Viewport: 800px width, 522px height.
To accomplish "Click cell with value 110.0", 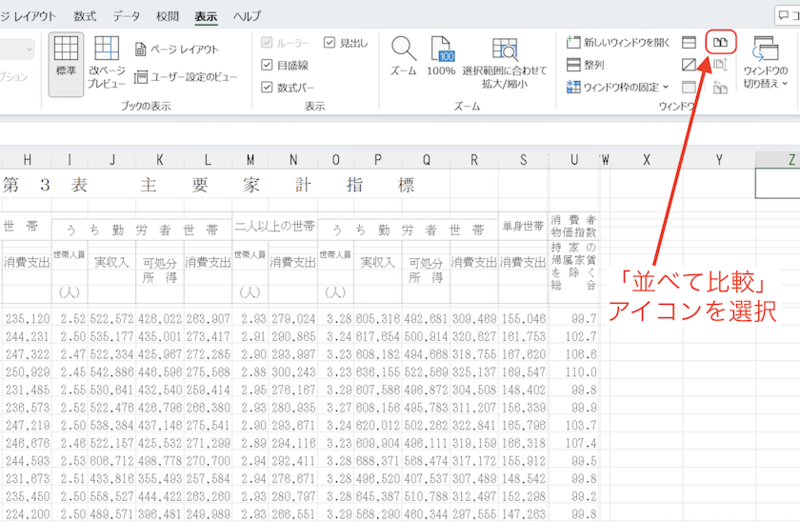I will (x=574, y=372).
